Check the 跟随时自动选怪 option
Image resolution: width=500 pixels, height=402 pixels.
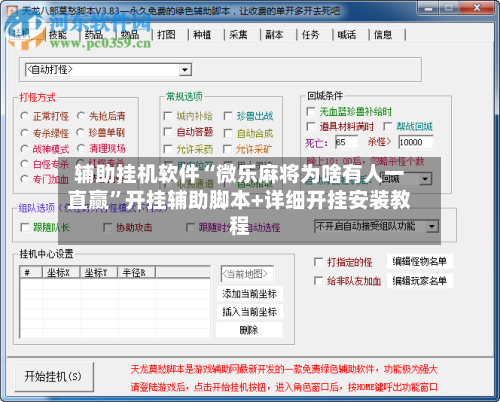click(x=190, y=227)
